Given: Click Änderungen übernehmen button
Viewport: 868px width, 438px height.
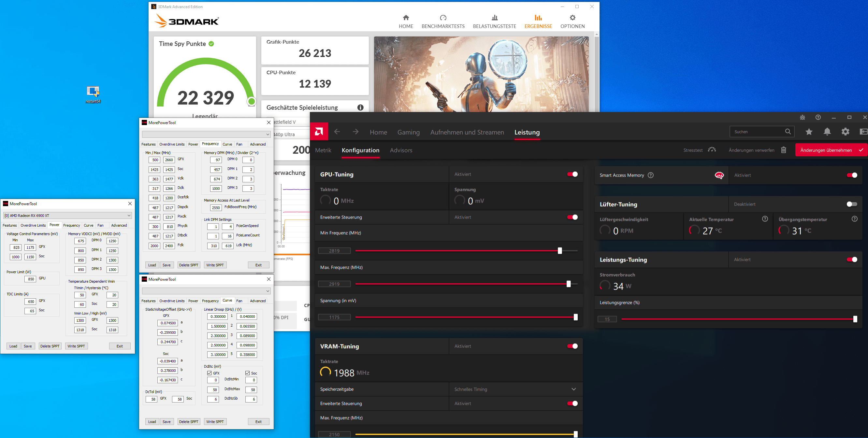Looking at the screenshot, I should point(831,150).
